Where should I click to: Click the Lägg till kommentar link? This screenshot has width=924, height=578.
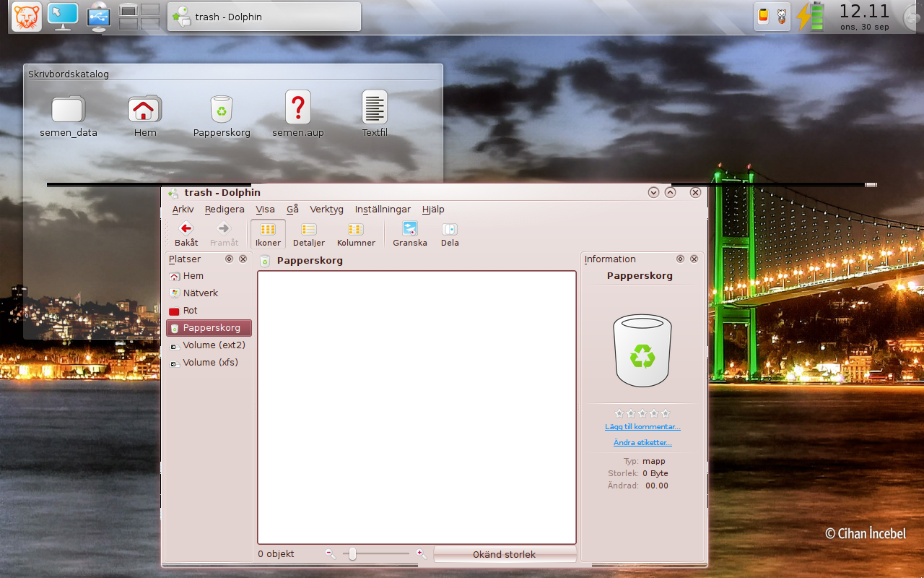(642, 427)
